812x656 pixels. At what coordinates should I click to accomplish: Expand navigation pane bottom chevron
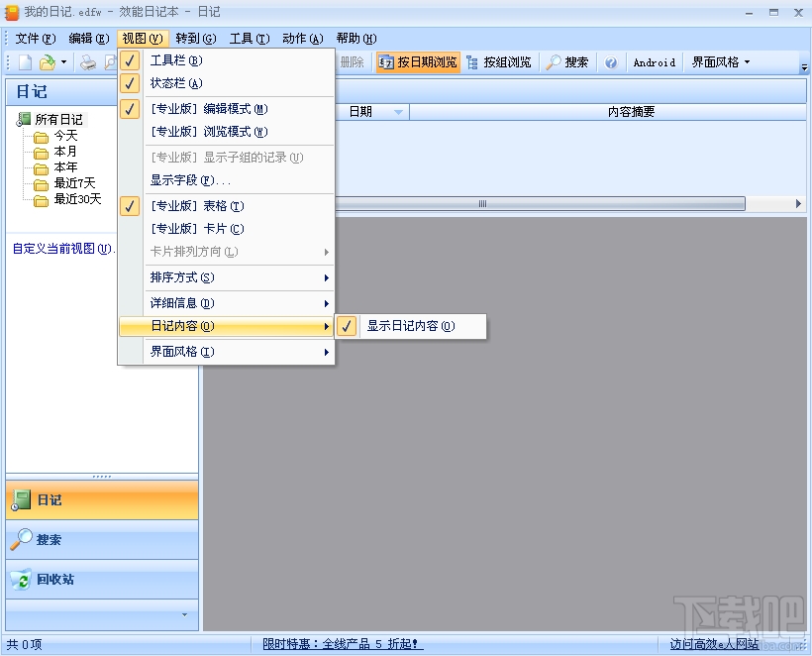coord(185,615)
